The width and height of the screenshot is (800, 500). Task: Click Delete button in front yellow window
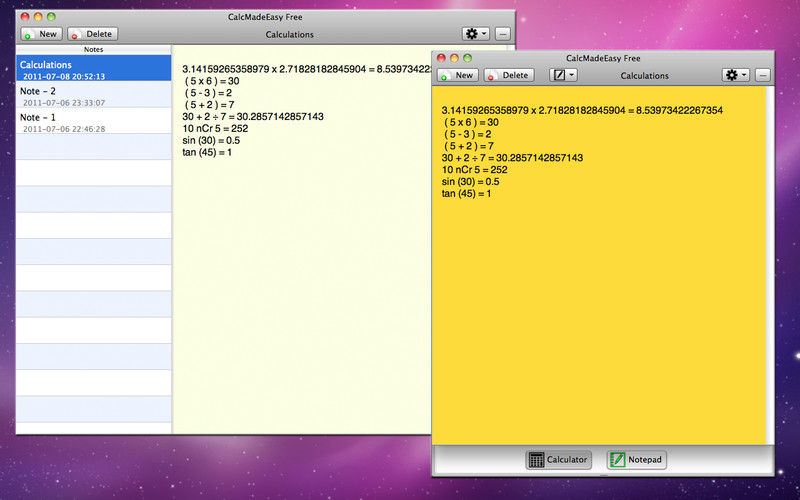[508, 75]
